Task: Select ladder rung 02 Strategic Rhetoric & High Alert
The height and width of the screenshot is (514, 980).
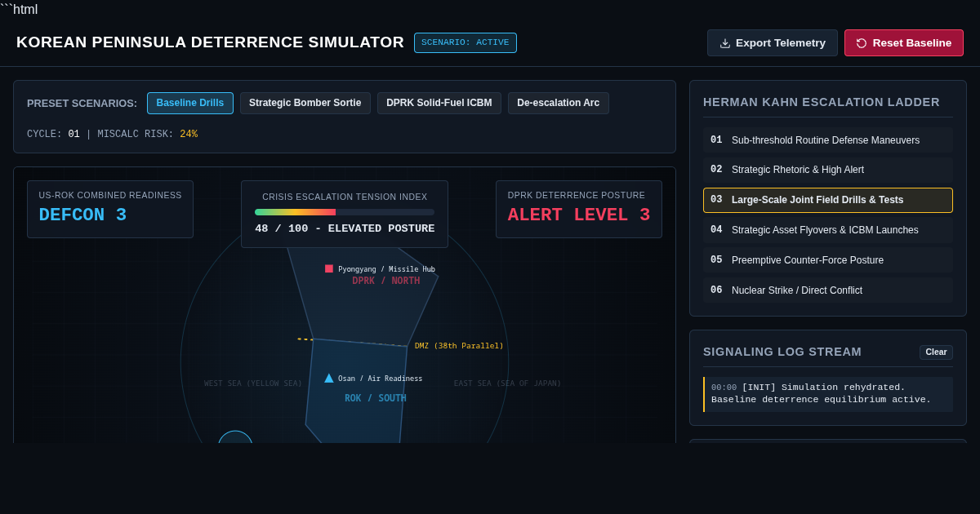Action: (828, 170)
